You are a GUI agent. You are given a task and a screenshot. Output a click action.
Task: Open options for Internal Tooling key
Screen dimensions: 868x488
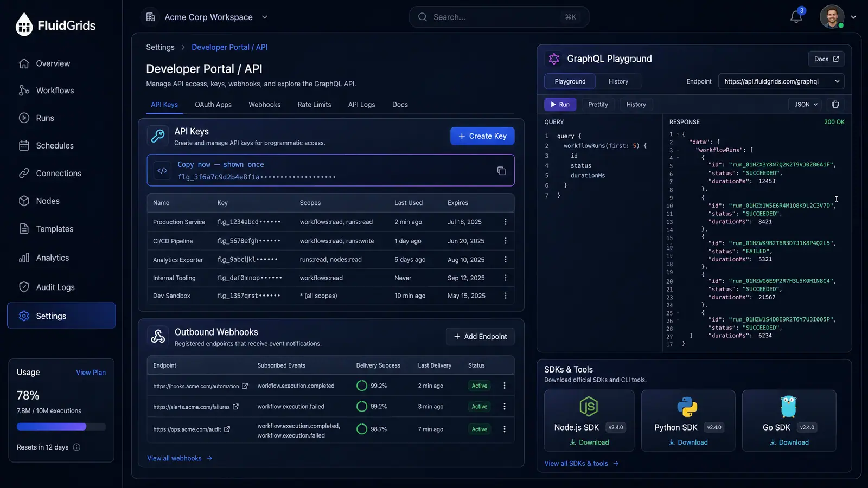[x=505, y=278]
